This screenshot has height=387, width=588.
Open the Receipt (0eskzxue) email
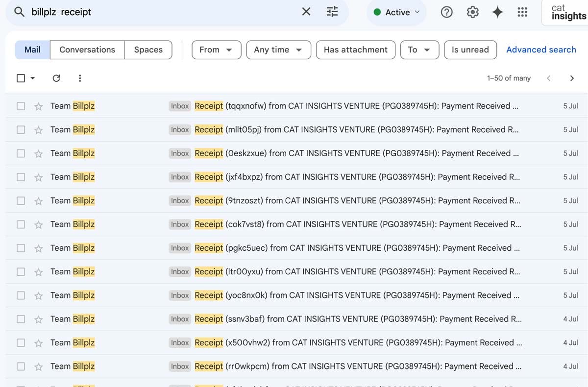click(x=296, y=153)
